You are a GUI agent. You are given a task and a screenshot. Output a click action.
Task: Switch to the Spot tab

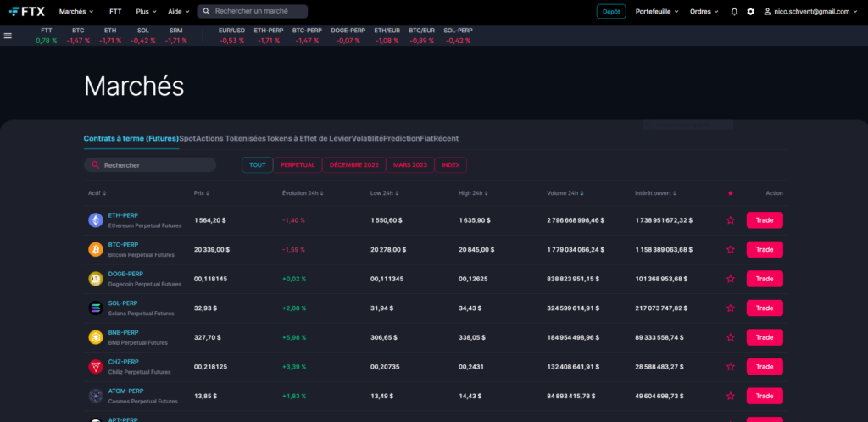(187, 138)
